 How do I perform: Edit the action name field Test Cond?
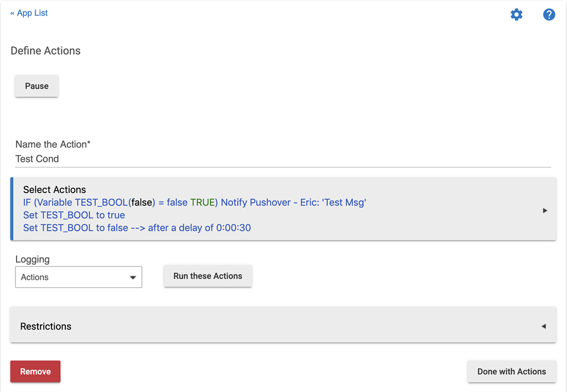[x=283, y=159]
